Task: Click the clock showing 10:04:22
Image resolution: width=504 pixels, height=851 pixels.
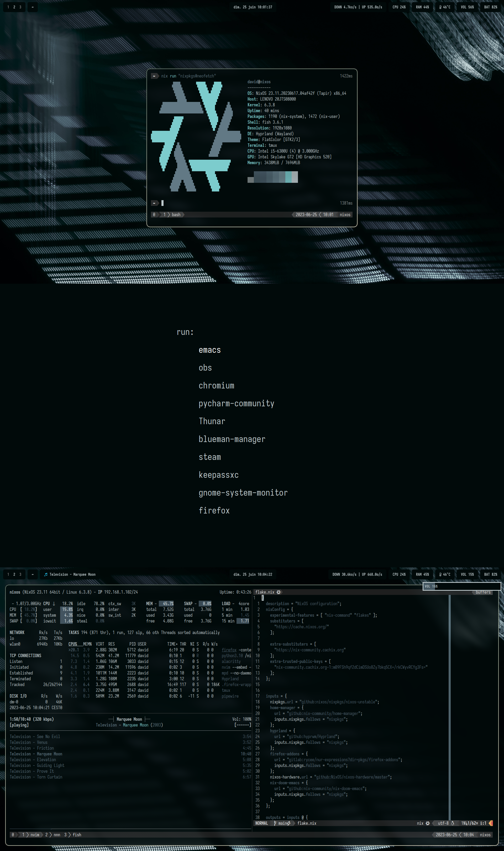Action: point(253,574)
